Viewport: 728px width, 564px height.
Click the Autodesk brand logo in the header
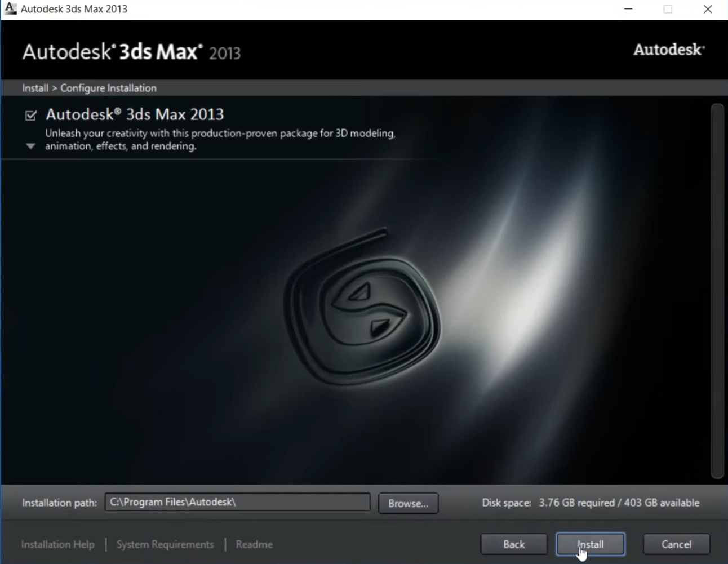668,50
